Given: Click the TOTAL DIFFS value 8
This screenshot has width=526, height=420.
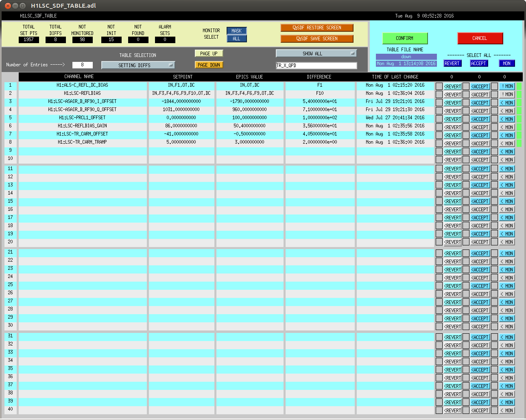Looking at the screenshot, I should (x=55, y=40).
